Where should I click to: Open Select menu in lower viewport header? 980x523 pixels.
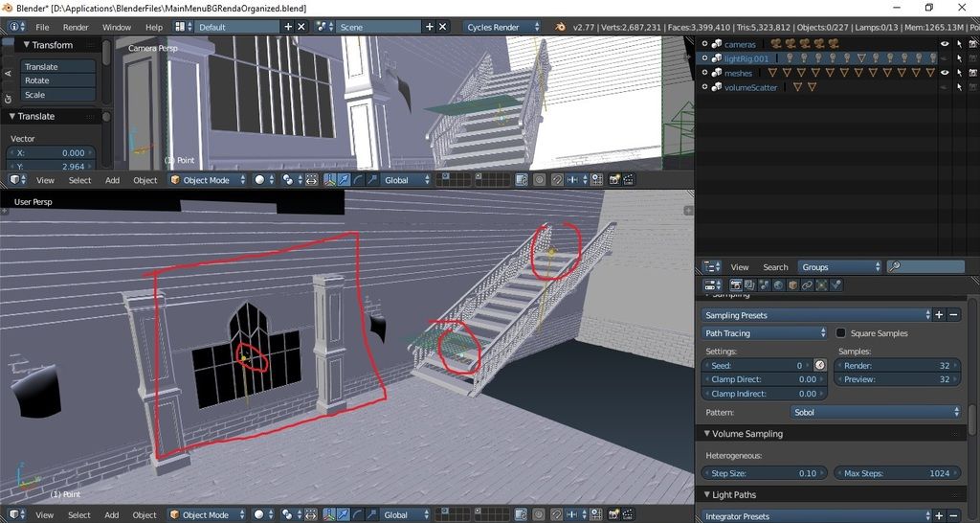(79, 515)
